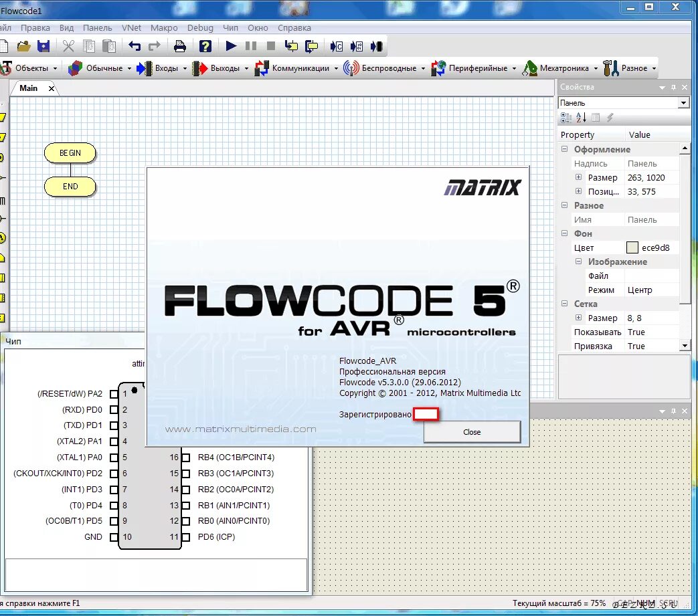698x616 pixels.
Task: Open help with the question mark icon
Action: tap(205, 45)
